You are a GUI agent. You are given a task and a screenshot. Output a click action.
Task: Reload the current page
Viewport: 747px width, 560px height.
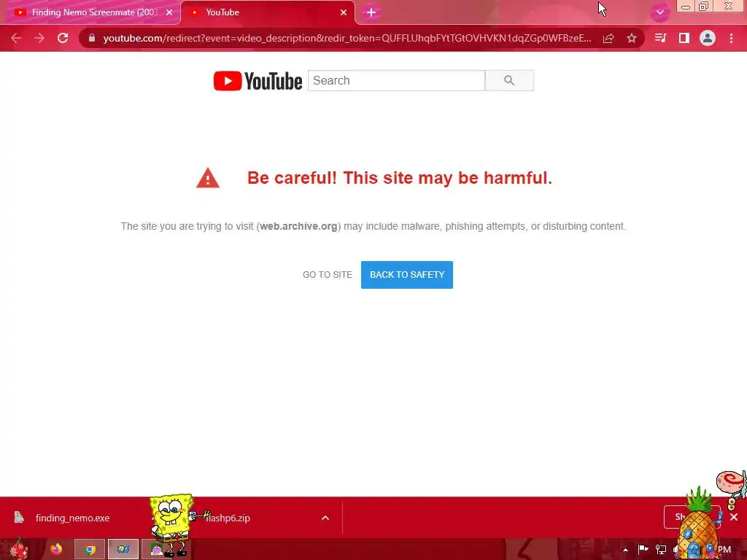tap(63, 38)
